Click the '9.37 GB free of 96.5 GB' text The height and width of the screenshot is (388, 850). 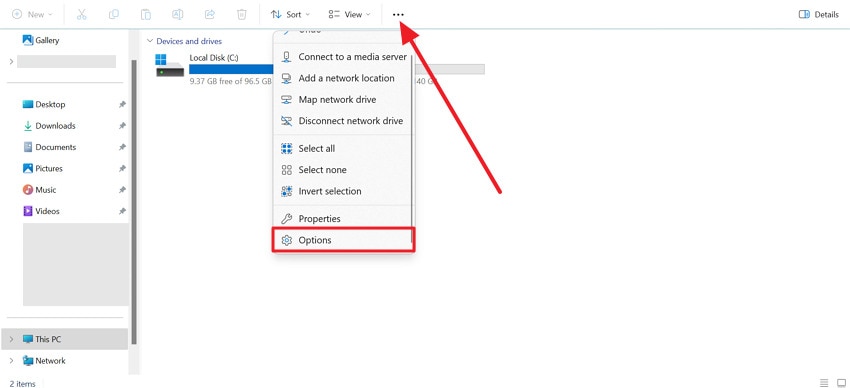click(x=231, y=81)
